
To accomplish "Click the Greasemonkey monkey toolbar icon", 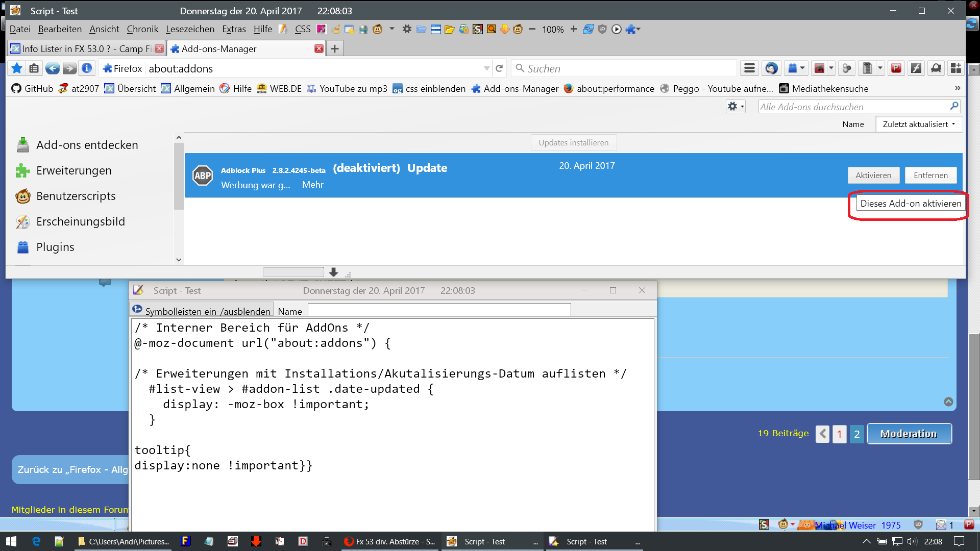I will (377, 29).
